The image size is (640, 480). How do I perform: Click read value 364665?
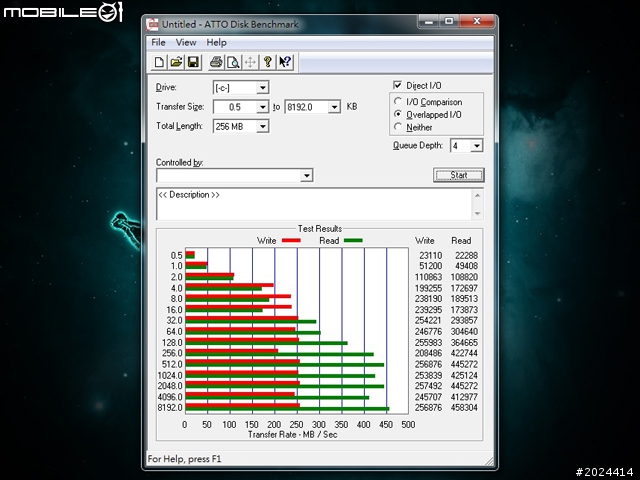coord(464,342)
